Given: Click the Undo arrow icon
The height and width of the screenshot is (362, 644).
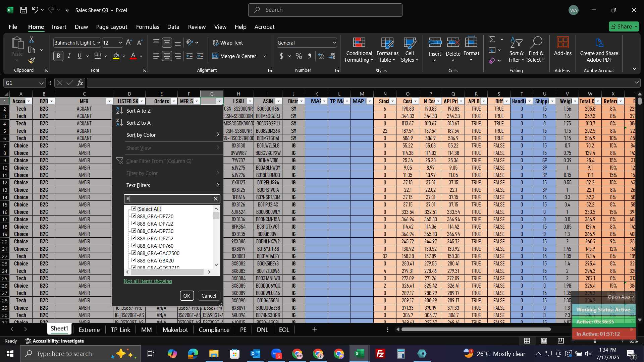Looking at the screenshot, I should pos(35,10).
